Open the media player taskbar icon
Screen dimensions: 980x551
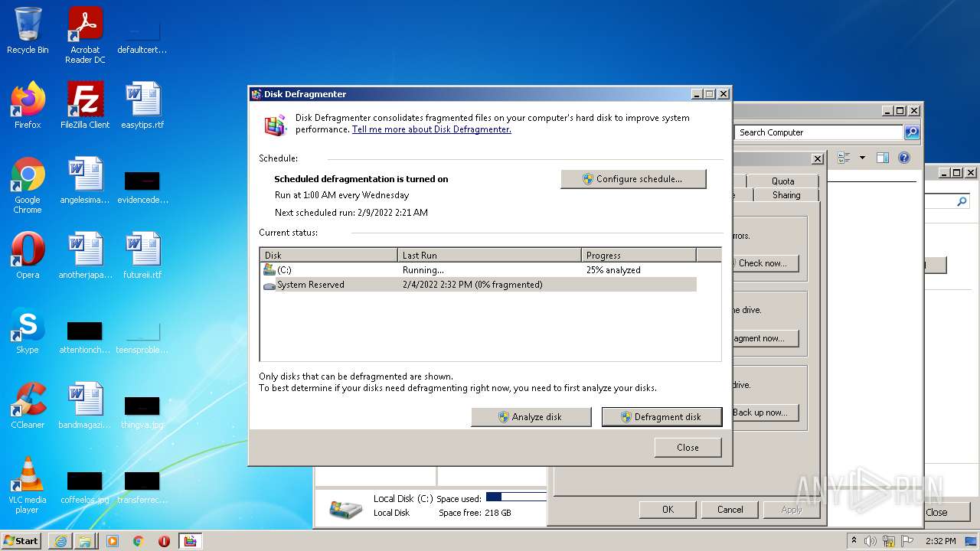point(113,541)
